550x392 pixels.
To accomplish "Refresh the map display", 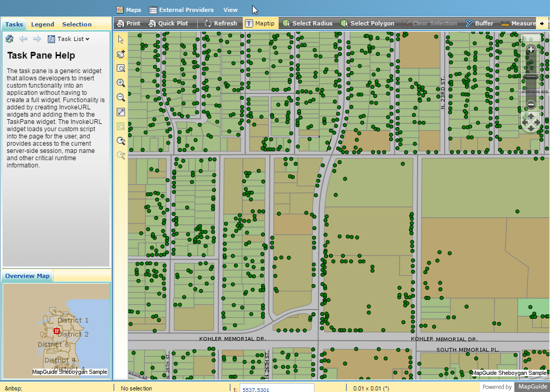I will [x=221, y=23].
